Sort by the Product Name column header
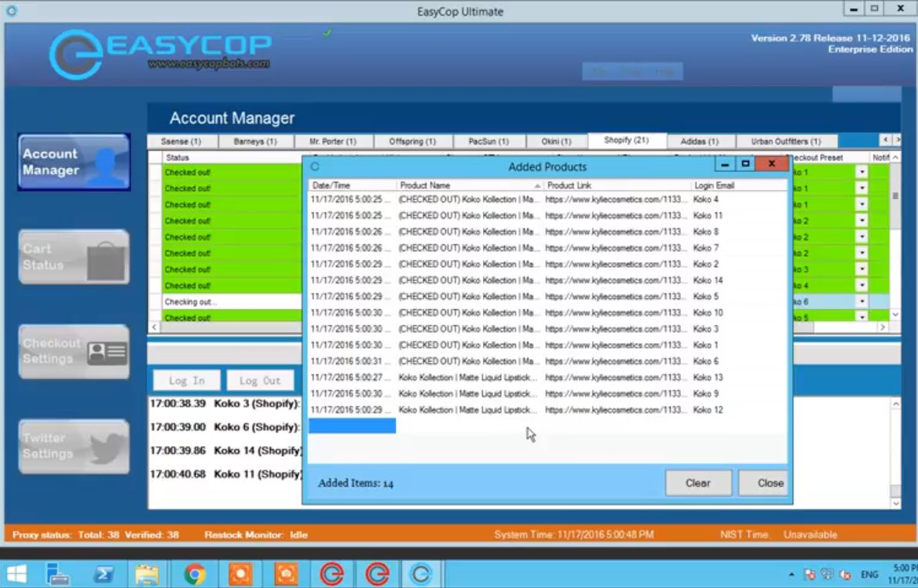 click(470, 185)
